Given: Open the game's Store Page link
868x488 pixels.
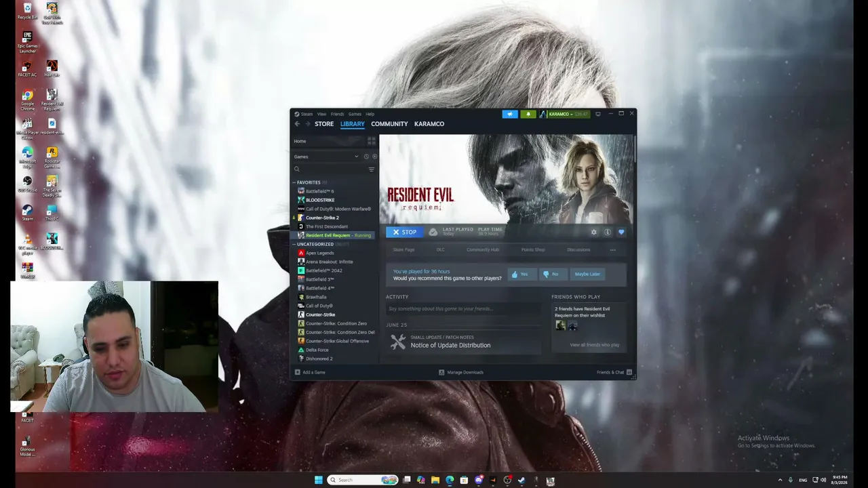Looking at the screenshot, I should tap(403, 249).
